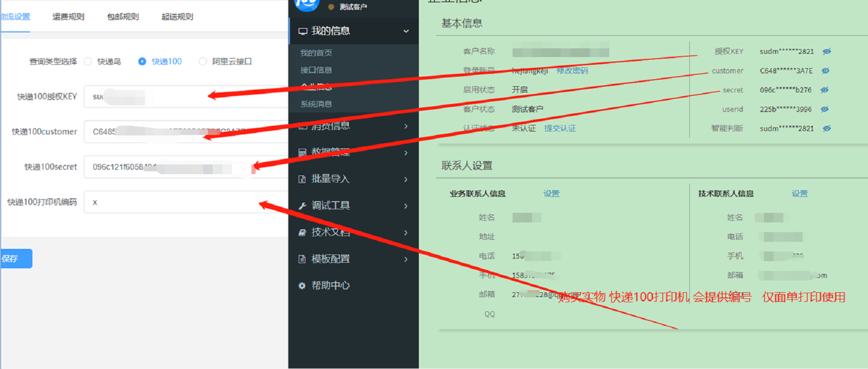Click the 基本信息 section heading
The width and height of the screenshot is (868, 369).
point(462,23)
